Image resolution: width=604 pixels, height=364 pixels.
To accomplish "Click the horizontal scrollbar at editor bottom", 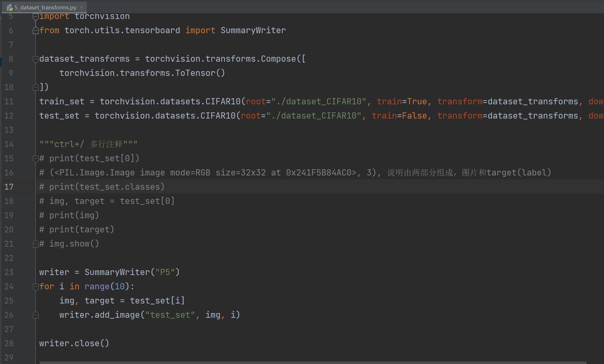I will (313, 362).
